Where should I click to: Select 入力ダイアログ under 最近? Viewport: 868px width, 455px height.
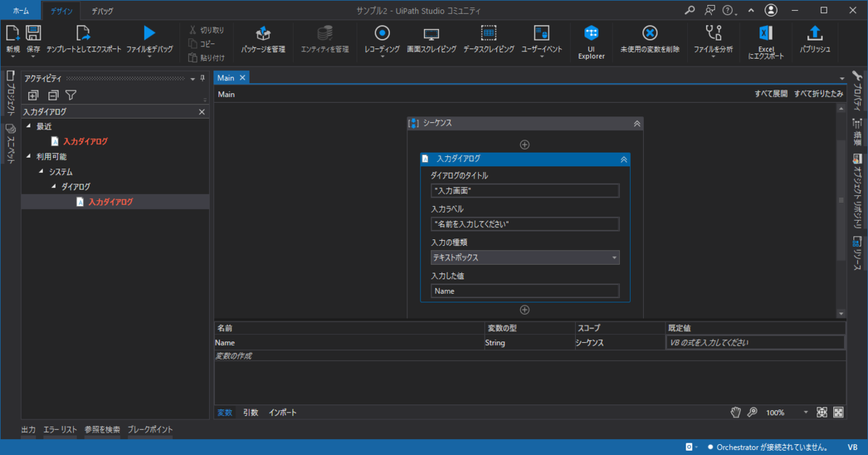click(85, 142)
